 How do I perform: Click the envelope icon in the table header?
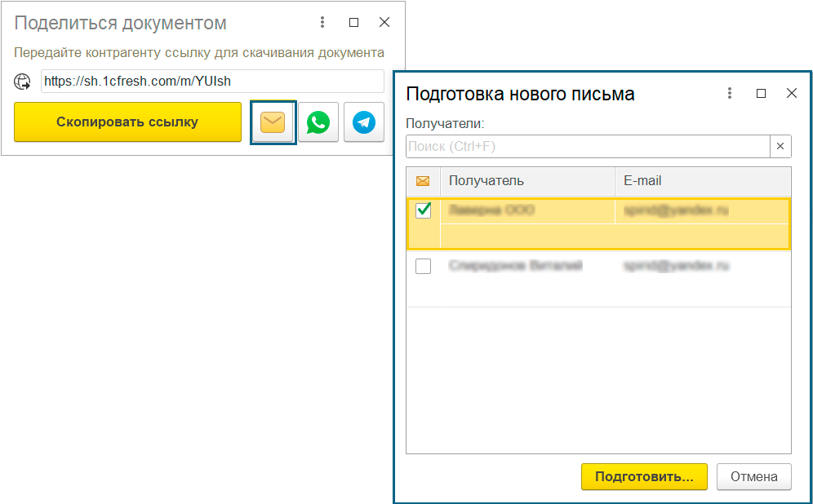(423, 180)
